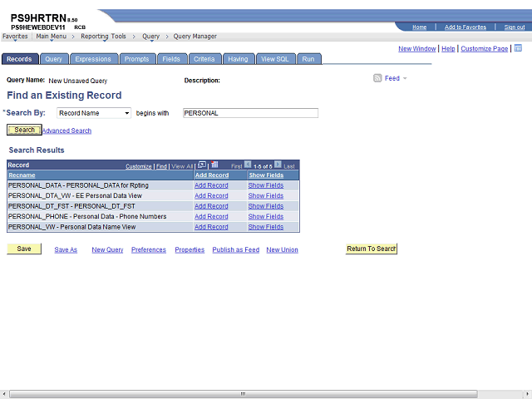Viewport: 532px width, 399px height.
Task: Switch to the Fields tab
Action: click(171, 59)
